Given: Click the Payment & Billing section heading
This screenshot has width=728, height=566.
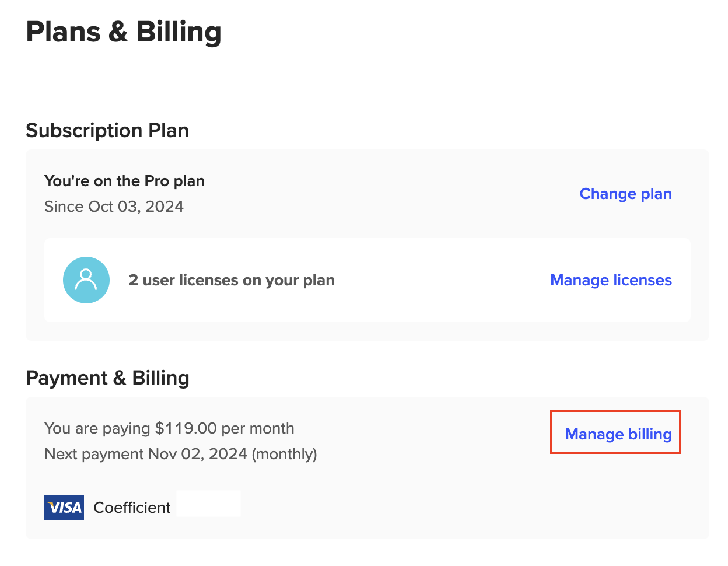Looking at the screenshot, I should click(x=107, y=378).
